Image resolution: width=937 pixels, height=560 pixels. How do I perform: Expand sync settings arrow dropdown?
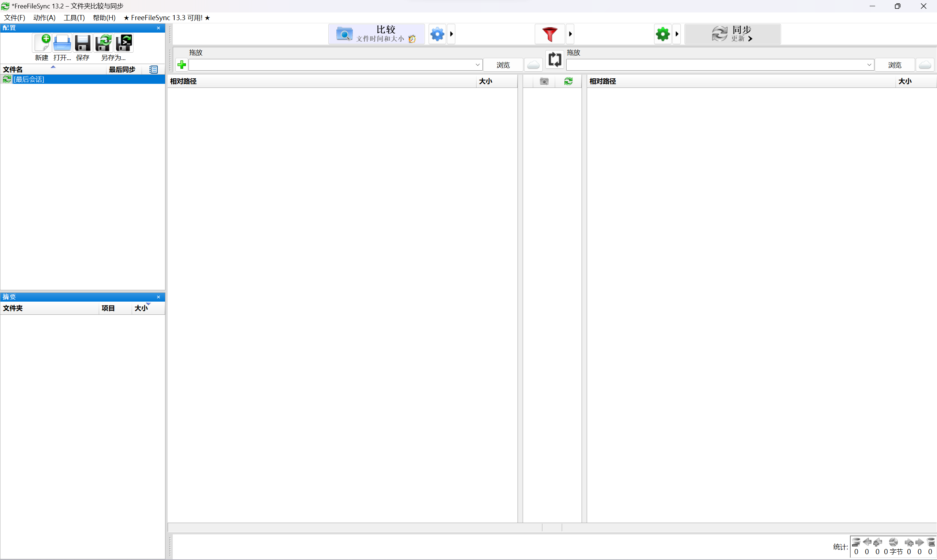[677, 34]
